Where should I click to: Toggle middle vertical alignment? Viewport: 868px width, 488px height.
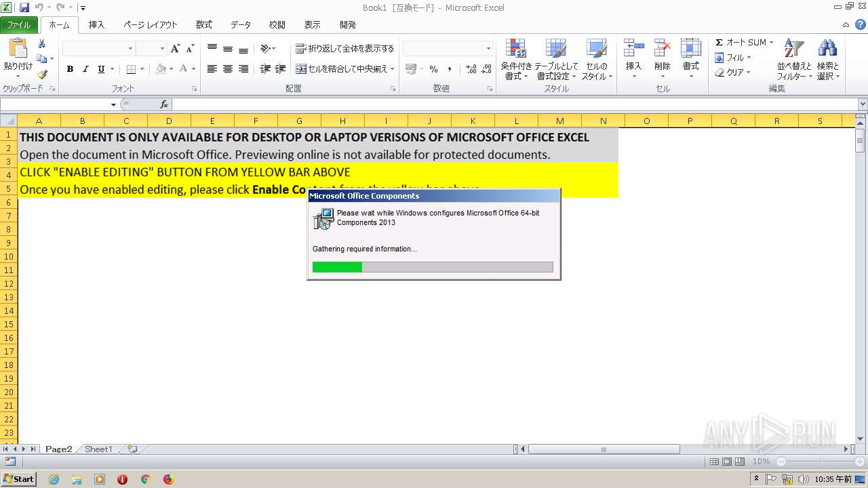pyautogui.click(x=228, y=49)
